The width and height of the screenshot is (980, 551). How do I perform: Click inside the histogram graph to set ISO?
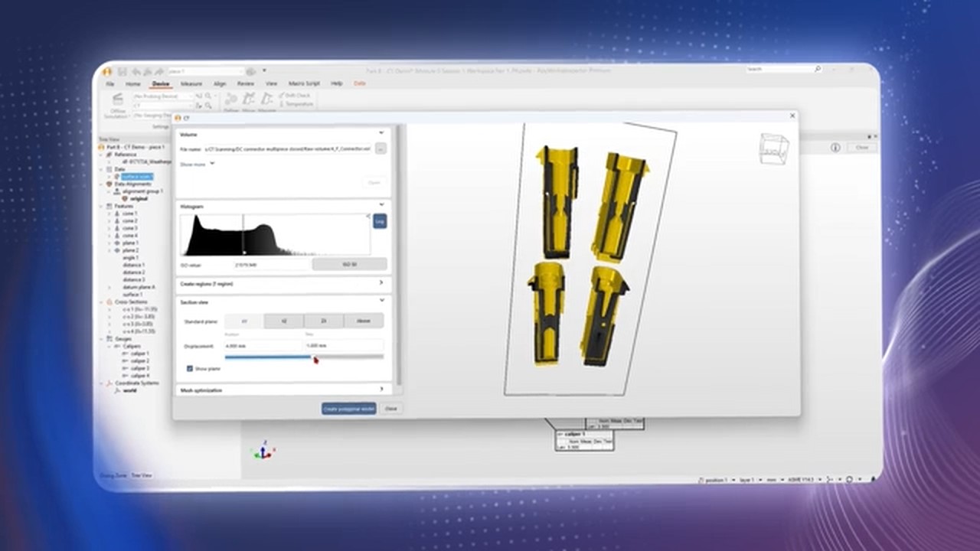pos(275,234)
